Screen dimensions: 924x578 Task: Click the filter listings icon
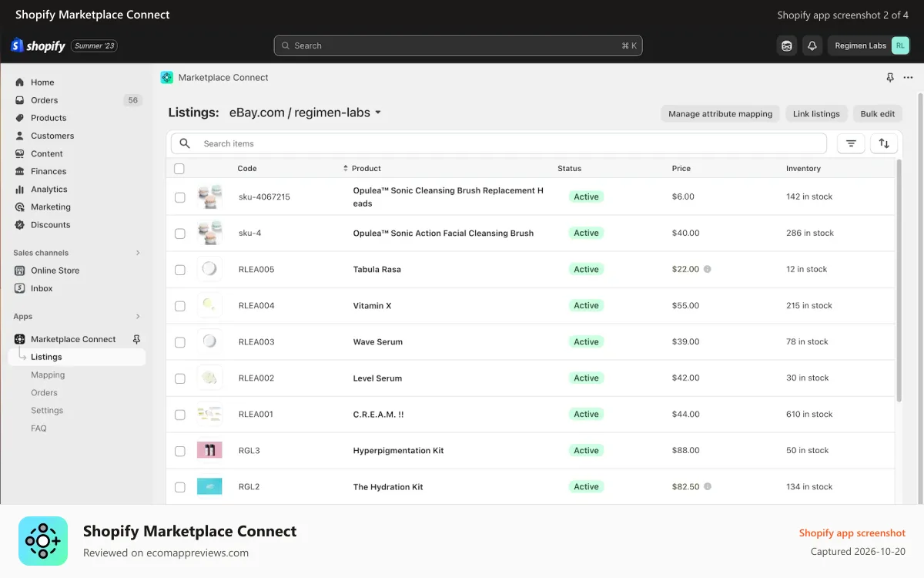[851, 143]
